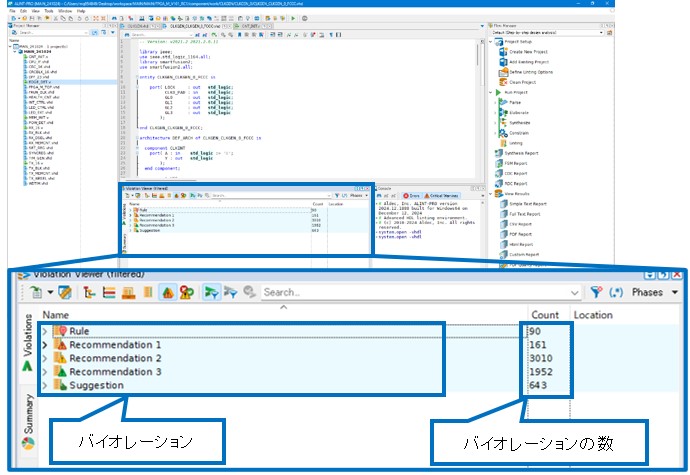The image size is (690, 475).
Task: Click the green Run icon in main toolbar
Action: coord(293,18)
